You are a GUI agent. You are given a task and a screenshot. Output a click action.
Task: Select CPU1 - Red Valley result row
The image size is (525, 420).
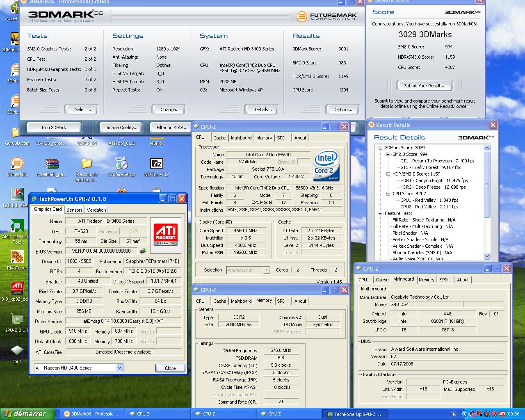[x=429, y=200]
